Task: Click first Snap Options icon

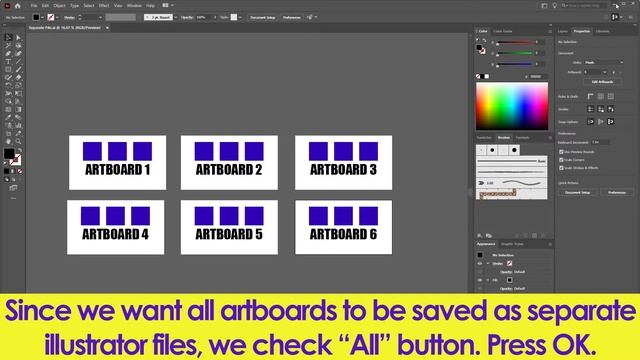Action: (x=591, y=122)
